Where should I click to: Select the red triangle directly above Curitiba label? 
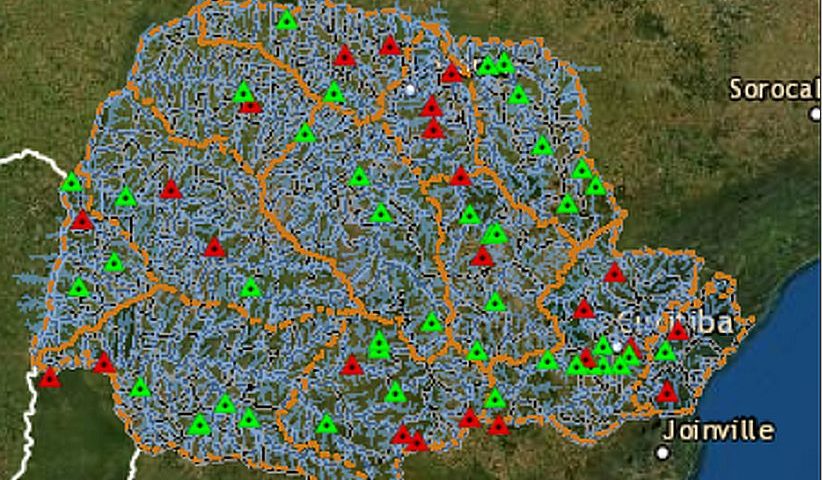[614, 273]
